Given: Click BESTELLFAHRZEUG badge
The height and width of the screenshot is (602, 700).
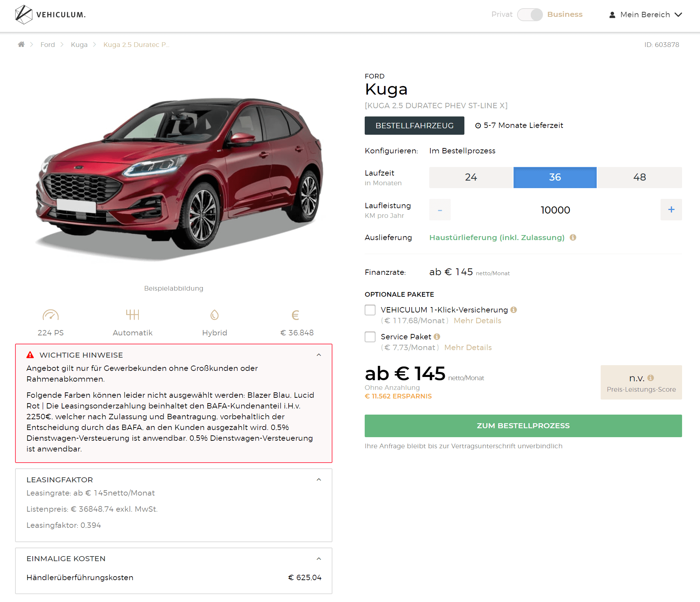Looking at the screenshot, I should click(415, 125).
